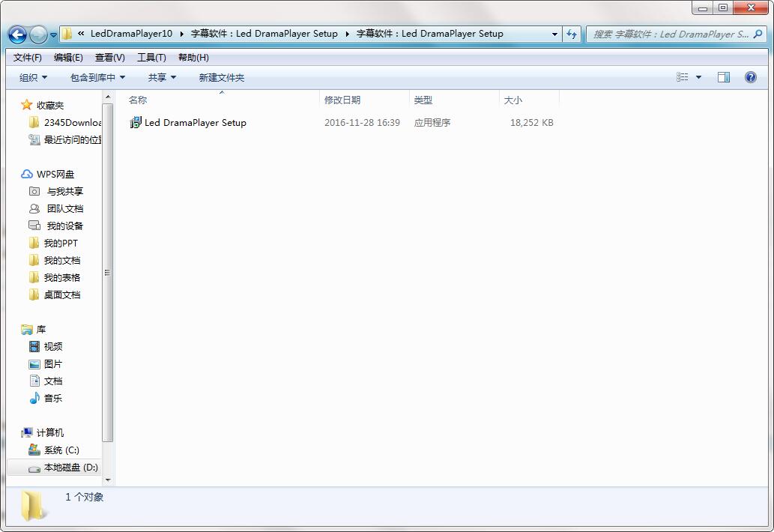Image resolution: width=774 pixels, height=532 pixels.
Task: Refresh the folder with the refresh button
Action: [572, 34]
